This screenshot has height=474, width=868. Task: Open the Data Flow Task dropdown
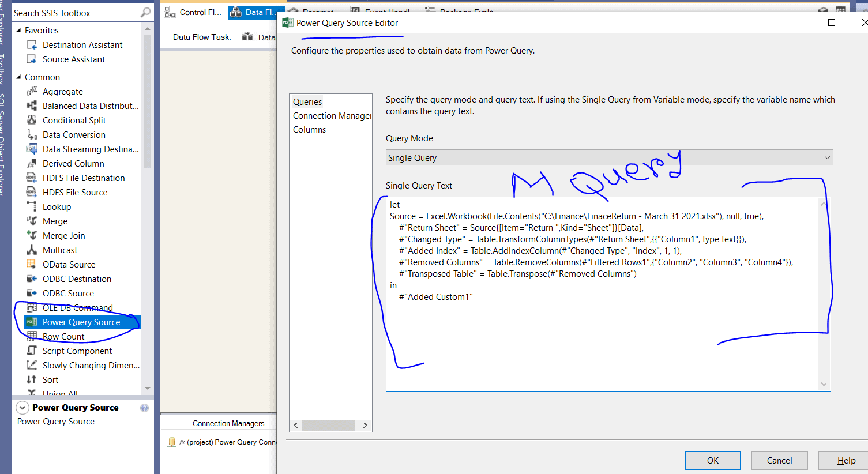point(258,37)
